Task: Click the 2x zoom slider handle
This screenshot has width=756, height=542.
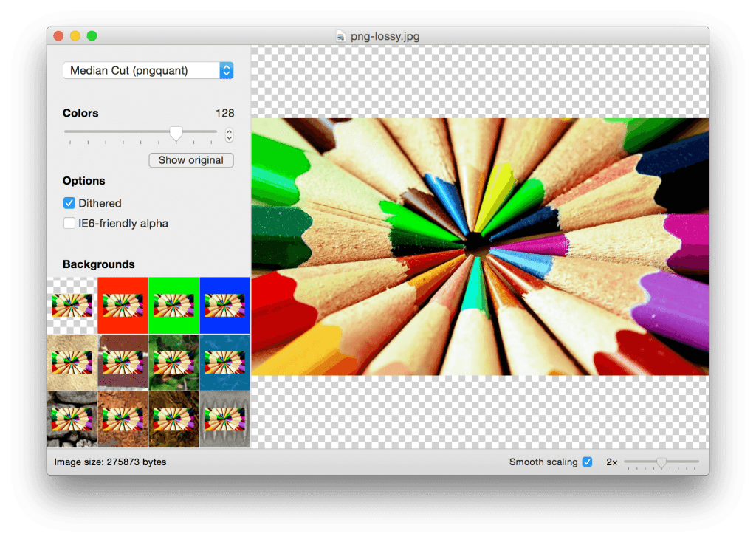Action: pos(661,462)
